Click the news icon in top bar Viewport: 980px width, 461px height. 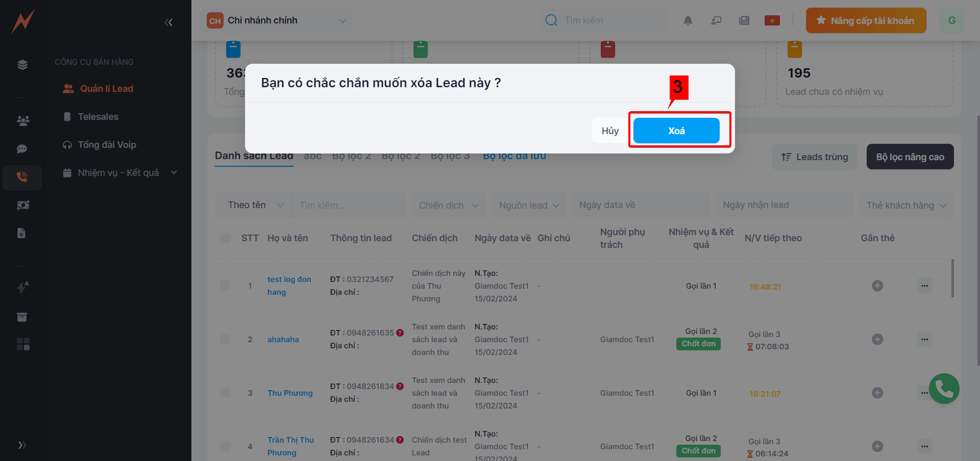tap(744, 20)
